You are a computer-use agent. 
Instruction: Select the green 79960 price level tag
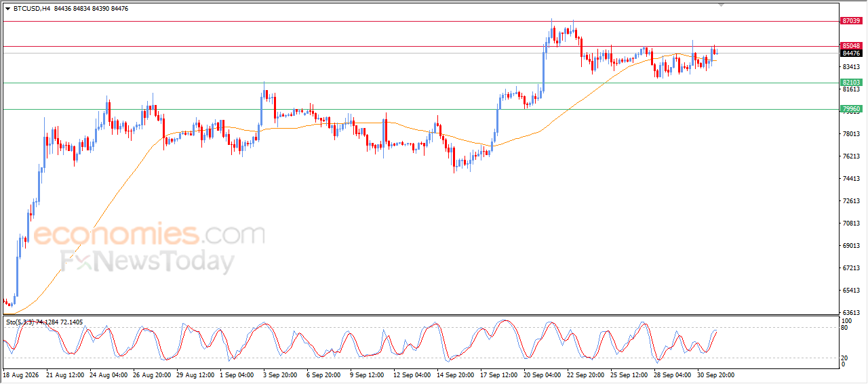pyautogui.click(x=851, y=109)
